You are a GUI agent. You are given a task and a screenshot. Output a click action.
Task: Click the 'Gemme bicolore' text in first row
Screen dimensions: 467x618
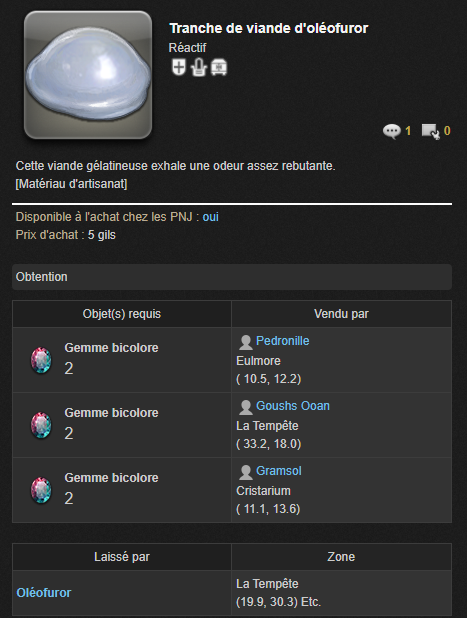(x=112, y=348)
